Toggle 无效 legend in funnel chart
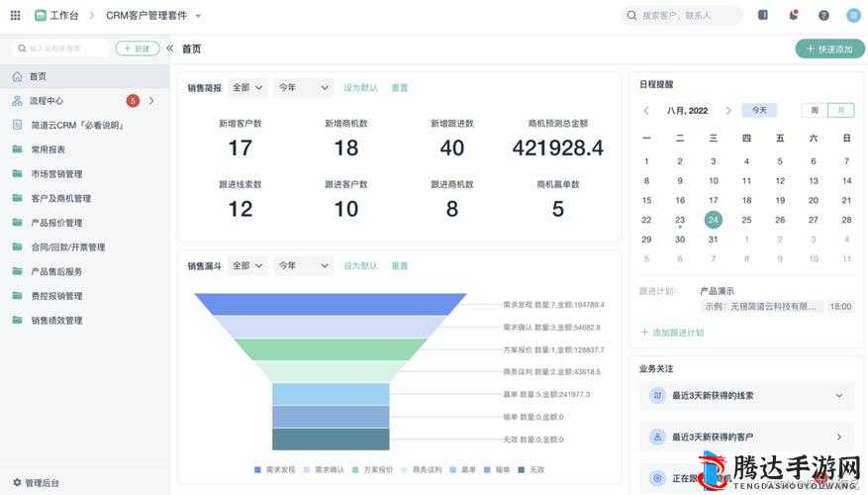This screenshot has width=868, height=495. [x=530, y=469]
